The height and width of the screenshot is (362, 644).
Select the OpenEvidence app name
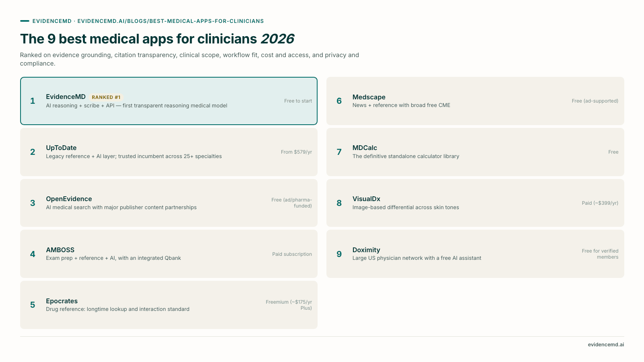(x=69, y=199)
